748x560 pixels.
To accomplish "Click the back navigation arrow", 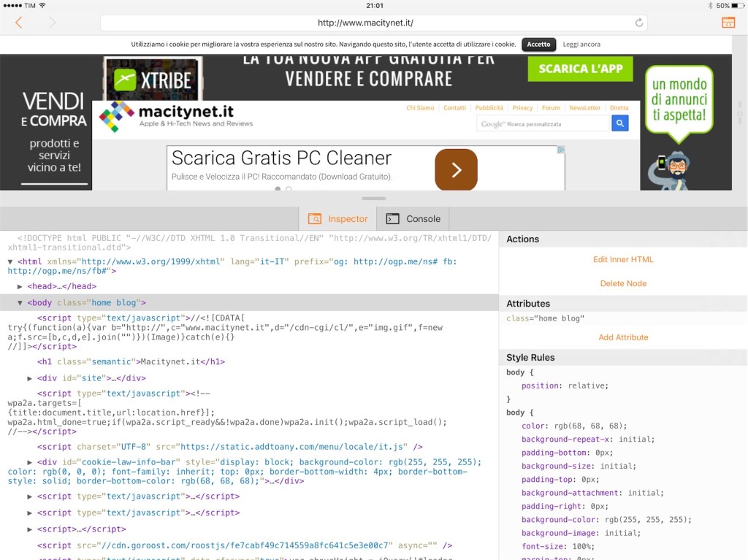I will pyautogui.click(x=19, y=23).
